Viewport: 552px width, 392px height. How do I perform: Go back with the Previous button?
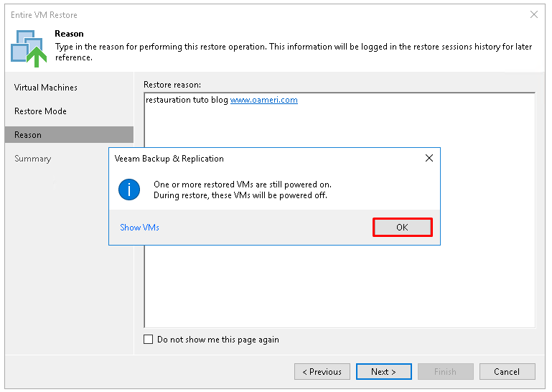pos(322,372)
